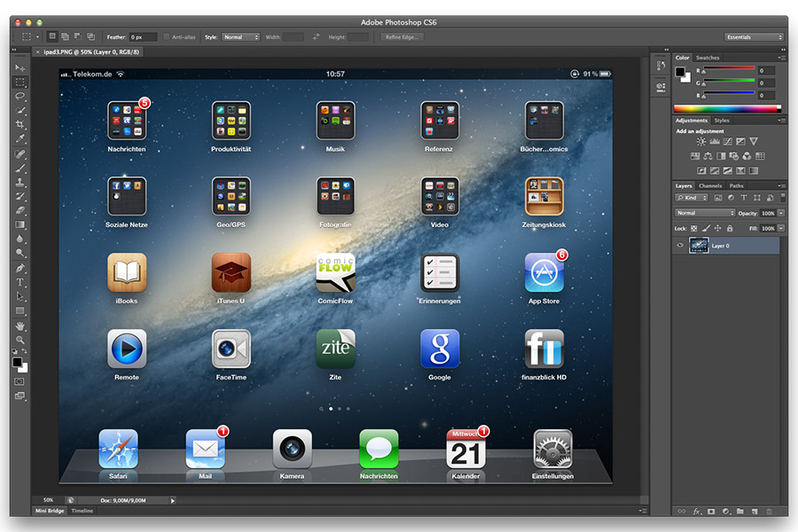The width and height of the screenshot is (798, 532).
Task: Select the Dodge tool
Action: pyautogui.click(x=20, y=253)
